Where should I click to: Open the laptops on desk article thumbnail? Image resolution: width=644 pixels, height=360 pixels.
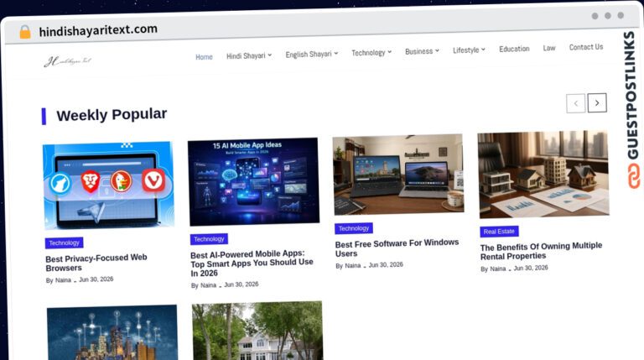tap(398, 175)
